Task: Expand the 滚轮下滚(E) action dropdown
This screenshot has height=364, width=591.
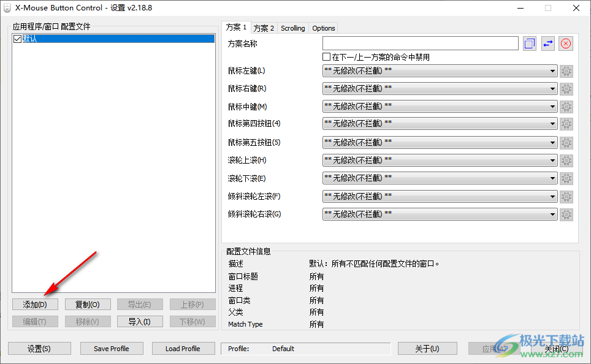Action: click(440, 178)
